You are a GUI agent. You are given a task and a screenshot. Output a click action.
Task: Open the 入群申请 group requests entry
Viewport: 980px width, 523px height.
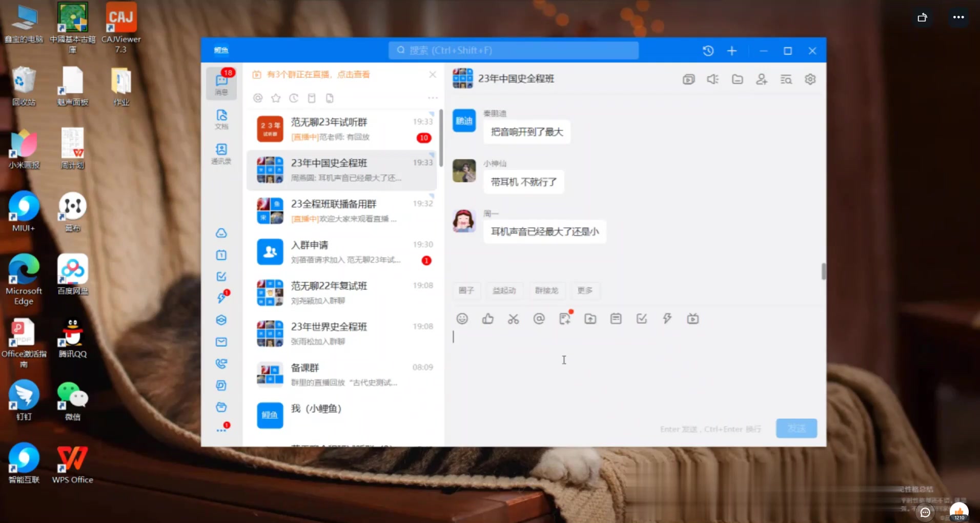click(x=342, y=252)
